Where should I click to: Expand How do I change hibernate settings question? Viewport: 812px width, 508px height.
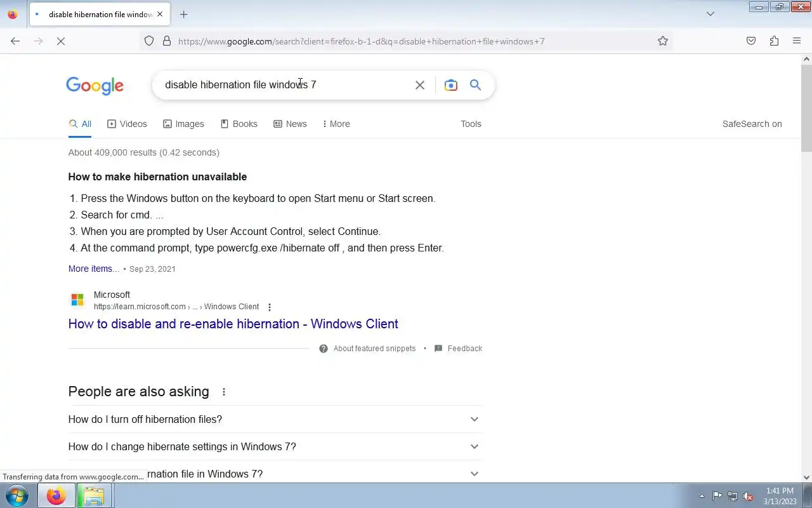[275, 446]
